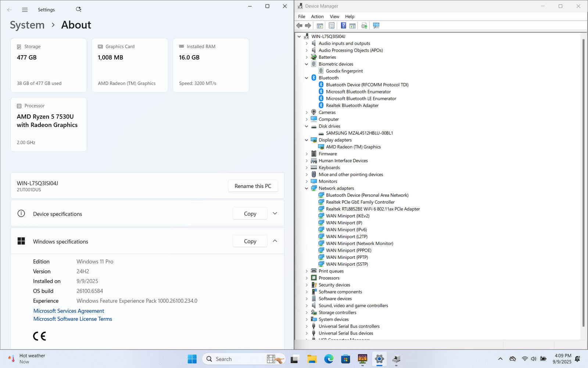Open the View menu in Device Manager

pos(334,17)
